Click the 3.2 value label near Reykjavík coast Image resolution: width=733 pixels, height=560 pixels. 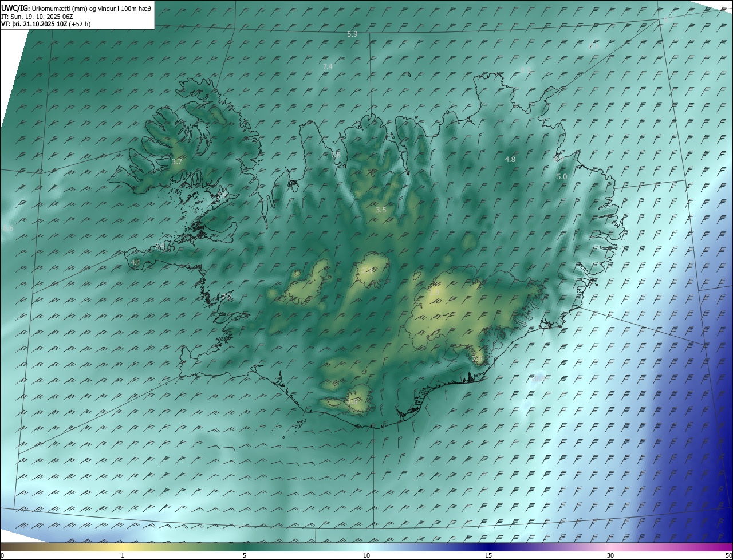(x=227, y=297)
